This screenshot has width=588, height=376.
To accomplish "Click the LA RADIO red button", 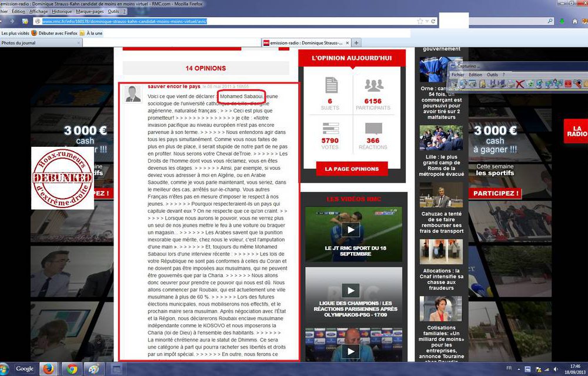I will (x=576, y=131).
